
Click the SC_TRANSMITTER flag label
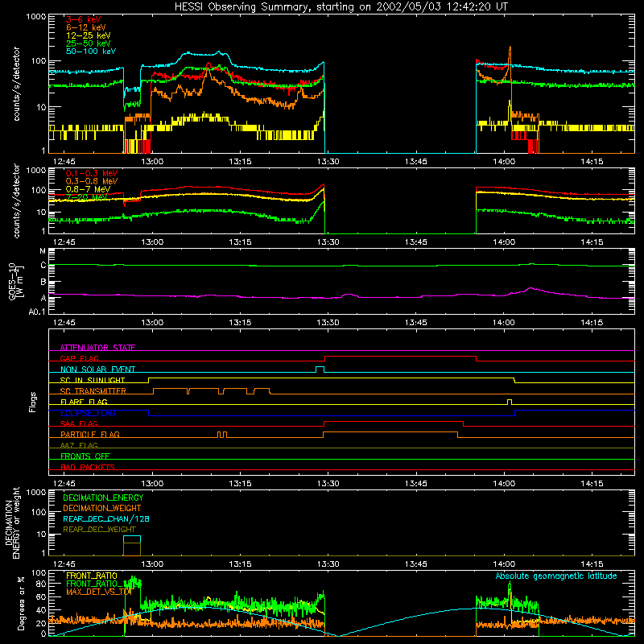point(93,391)
